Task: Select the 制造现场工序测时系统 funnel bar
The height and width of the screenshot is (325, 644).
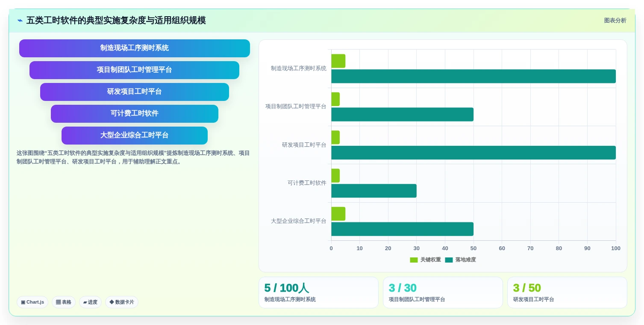Action: [x=135, y=48]
